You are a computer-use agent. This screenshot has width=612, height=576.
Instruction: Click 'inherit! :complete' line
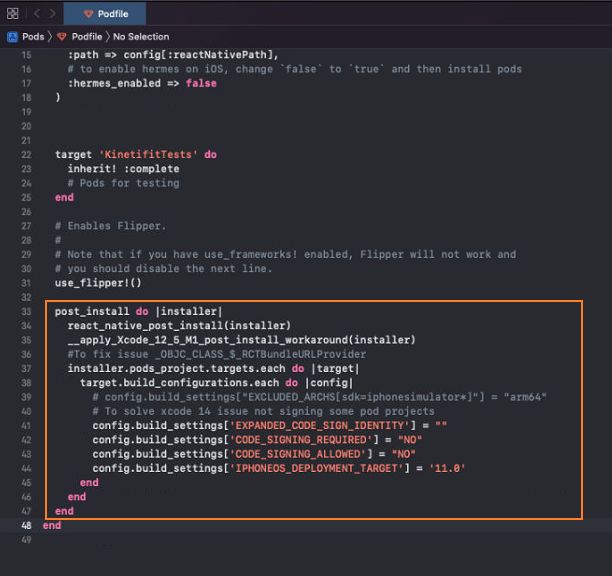click(123, 169)
